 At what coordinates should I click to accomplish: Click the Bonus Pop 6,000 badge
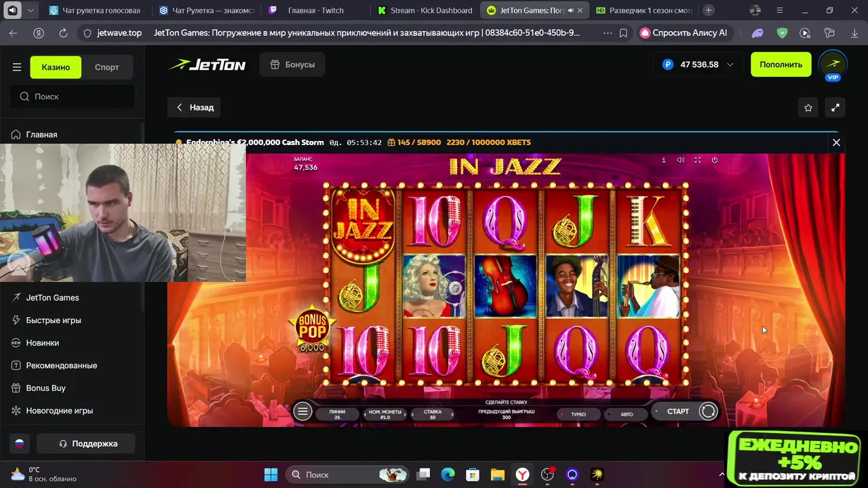point(312,329)
